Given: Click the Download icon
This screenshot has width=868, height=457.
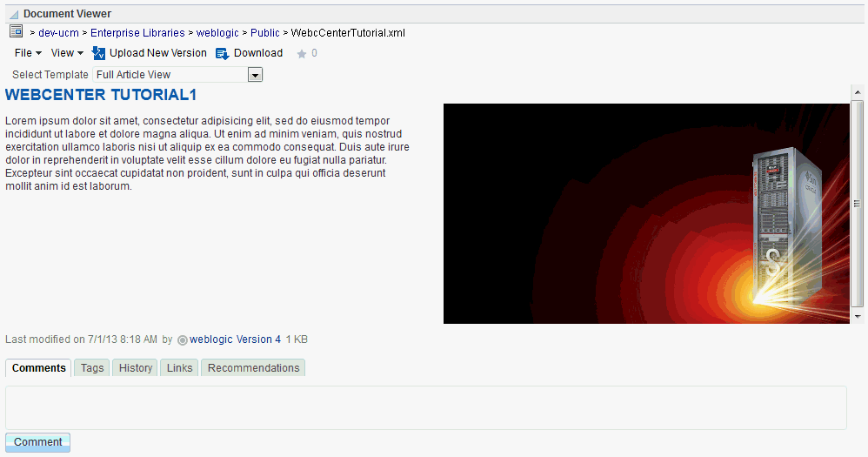Looking at the screenshot, I should pos(222,54).
